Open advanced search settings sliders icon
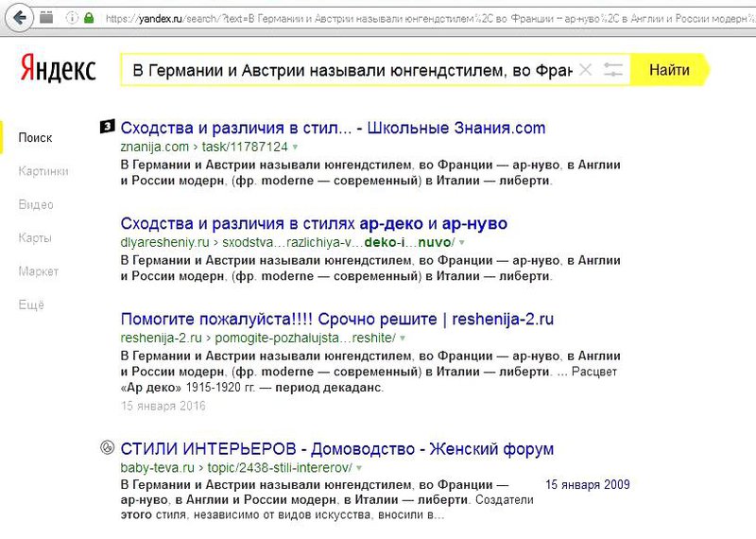 (613, 70)
